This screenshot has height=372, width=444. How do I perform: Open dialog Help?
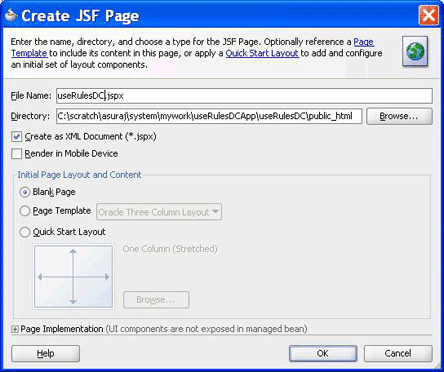pyautogui.click(x=46, y=353)
